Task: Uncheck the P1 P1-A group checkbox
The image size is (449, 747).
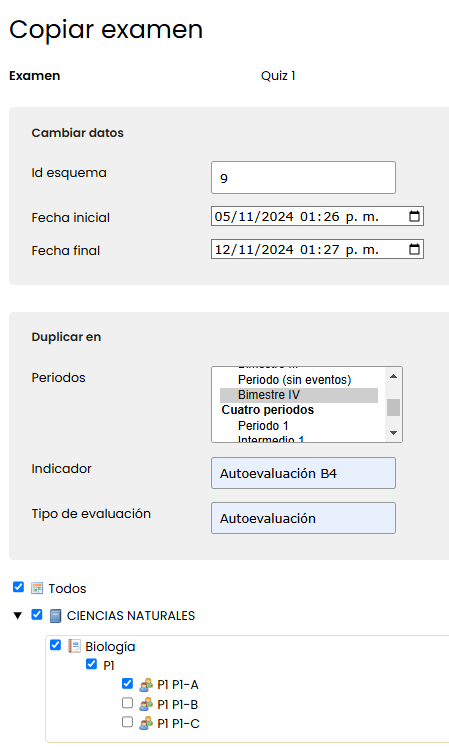Action: click(x=127, y=683)
